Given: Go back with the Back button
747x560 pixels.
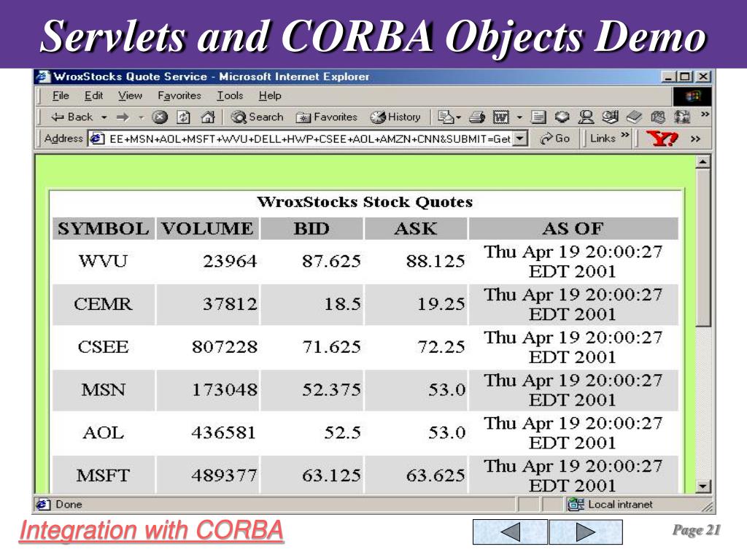Looking at the screenshot, I should (x=71, y=117).
